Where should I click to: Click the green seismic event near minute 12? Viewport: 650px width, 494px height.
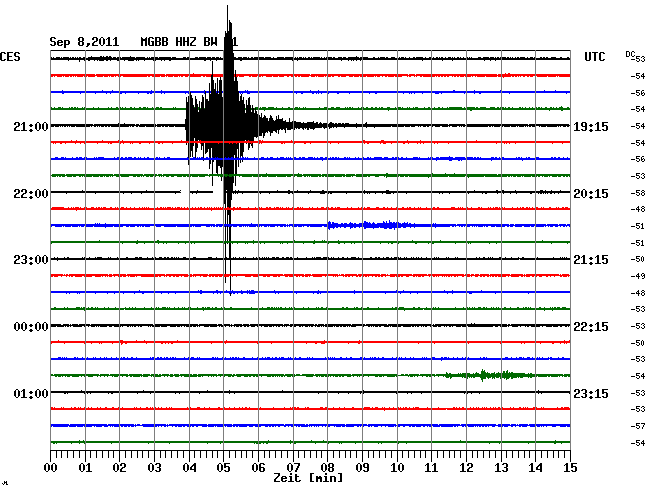tap(489, 375)
